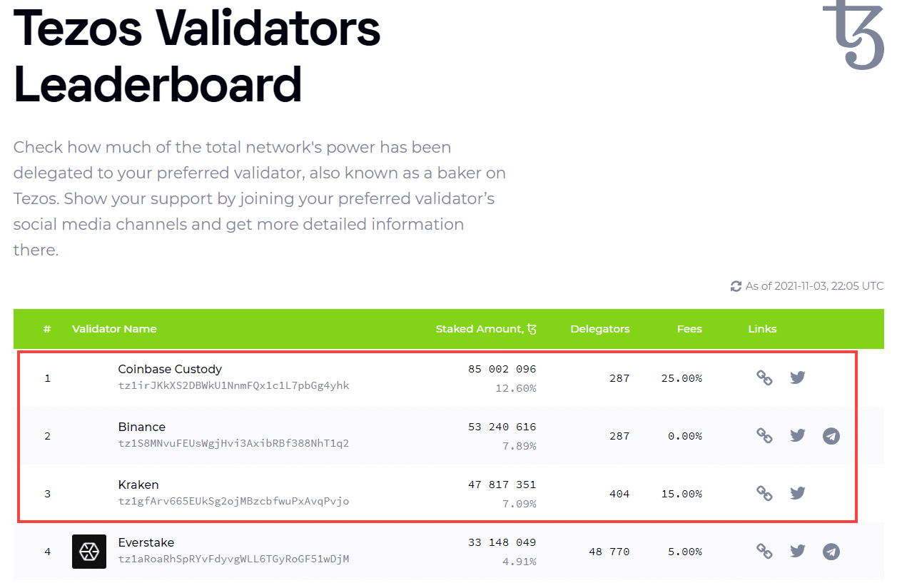Open Coinbase Custody website link icon
Viewport: 897px width, 588px height.
pyautogui.click(x=764, y=377)
